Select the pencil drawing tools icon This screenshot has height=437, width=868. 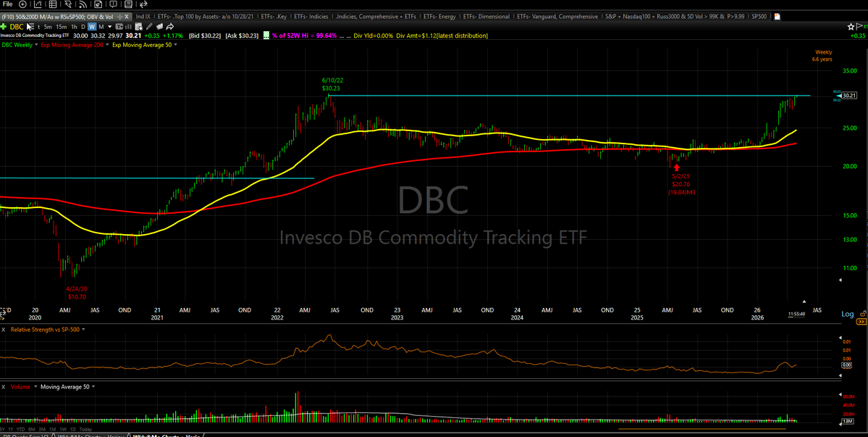click(x=149, y=27)
